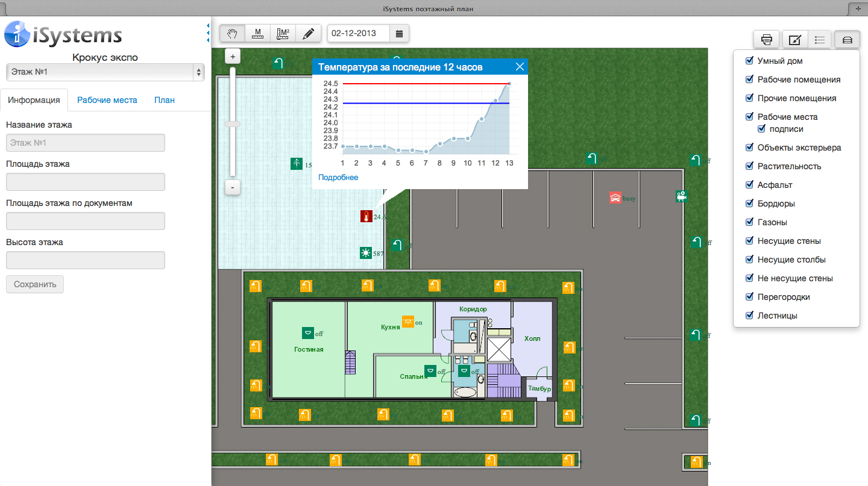Open the Этаж №1 floor dropdown
The width and height of the screenshot is (868, 486).
point(105,72)
